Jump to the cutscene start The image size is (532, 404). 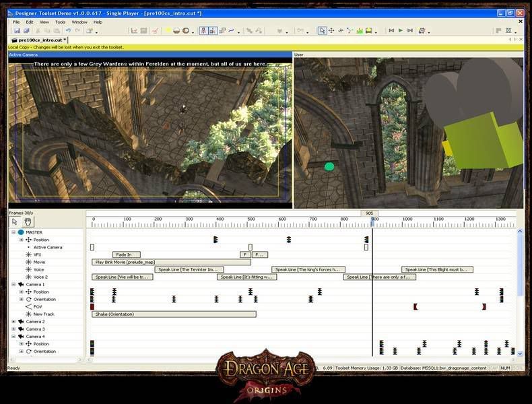(x=391, y=30)
